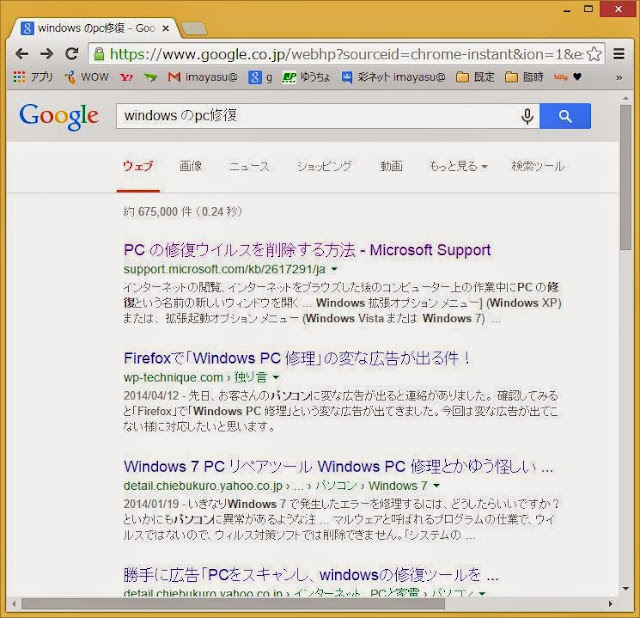Minimize the Chrome window

coord(567,10)
